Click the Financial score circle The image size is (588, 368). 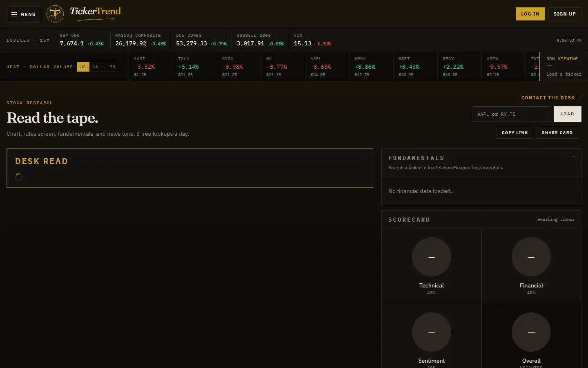pyautogui.click(x=531, y=257)
